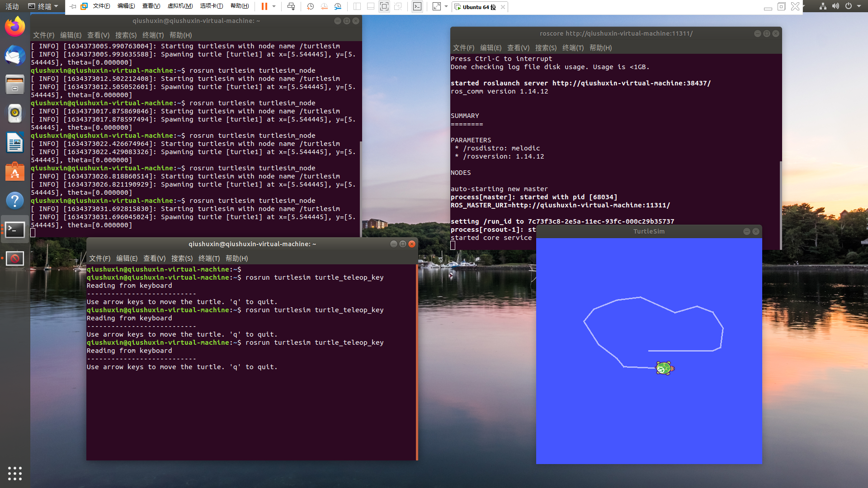Open the 终端 app menu in top bar
The height and width of the screenshot is (488, 868).
(x=44, y=6)
